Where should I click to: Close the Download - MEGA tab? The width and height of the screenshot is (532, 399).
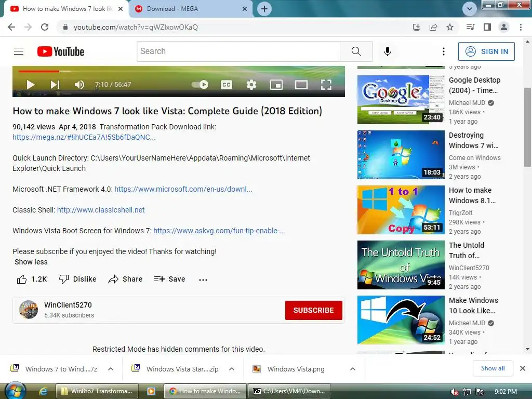tap(245, 9)
